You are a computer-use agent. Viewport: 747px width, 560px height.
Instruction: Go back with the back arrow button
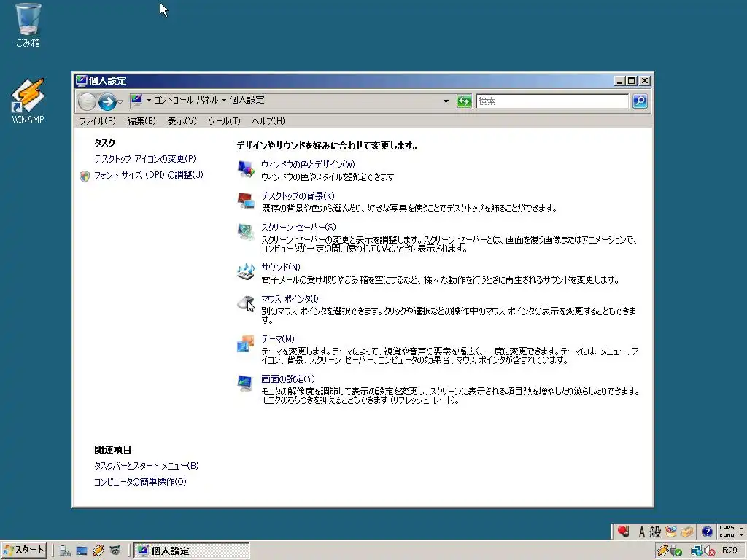(87, 101)
